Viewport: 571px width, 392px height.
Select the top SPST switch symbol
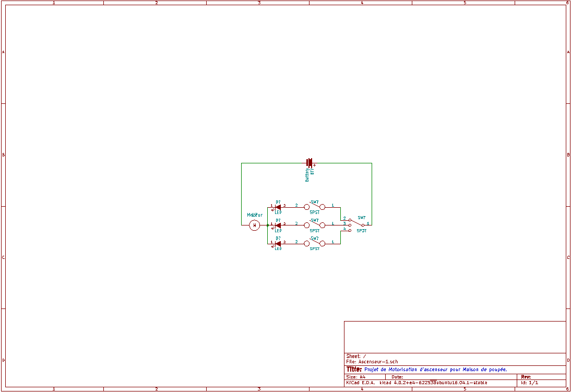click(x=315, y=206)
